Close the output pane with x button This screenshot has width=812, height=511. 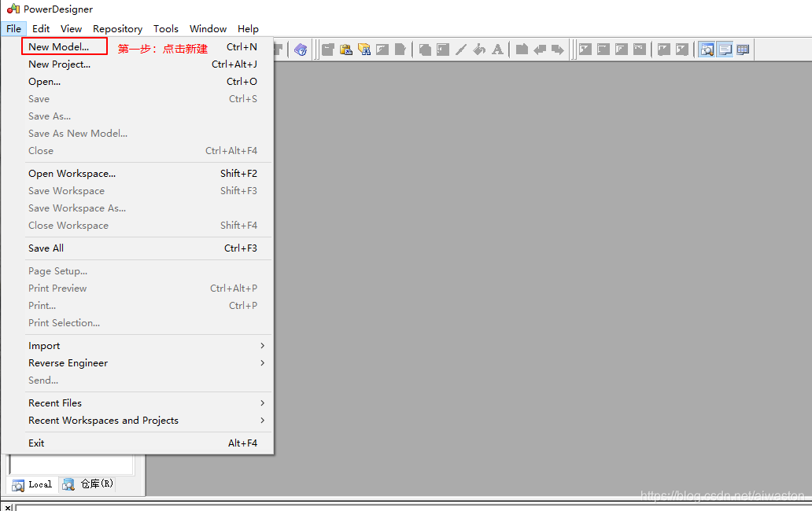tap(8, 507)
